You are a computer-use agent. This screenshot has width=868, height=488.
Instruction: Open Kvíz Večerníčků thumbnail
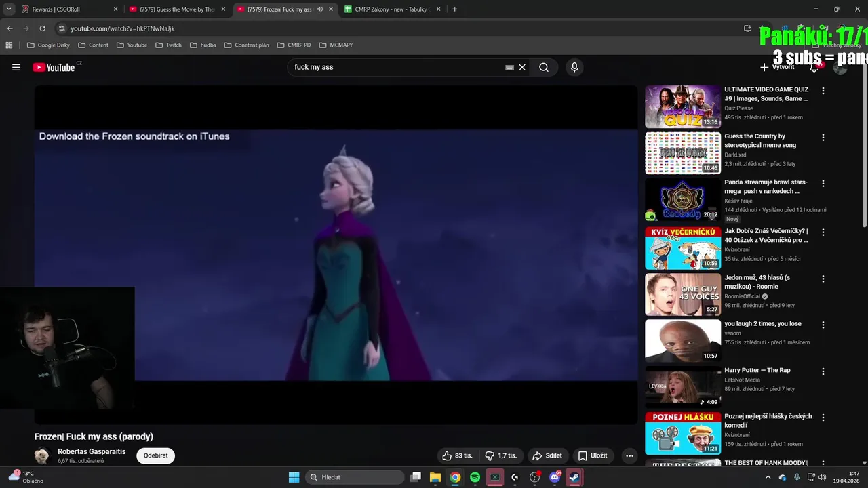tap(682, 248)
